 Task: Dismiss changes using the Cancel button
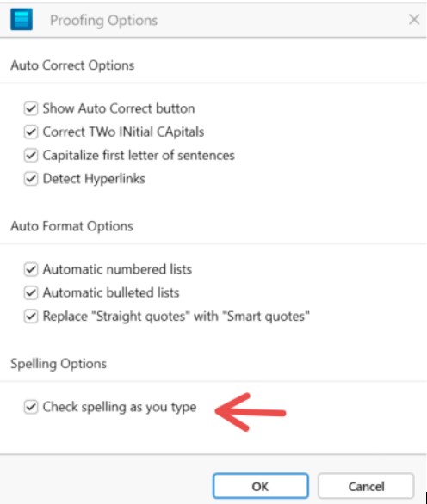366,486
